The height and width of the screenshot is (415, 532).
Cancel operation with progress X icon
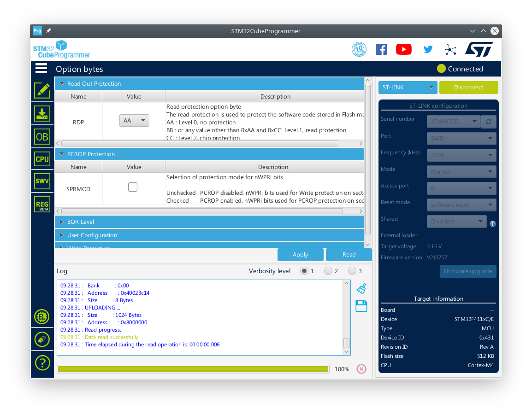point(361,369)
